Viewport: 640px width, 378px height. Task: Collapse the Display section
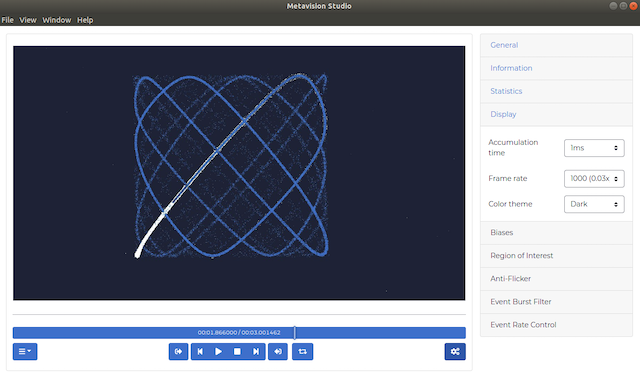556,114
